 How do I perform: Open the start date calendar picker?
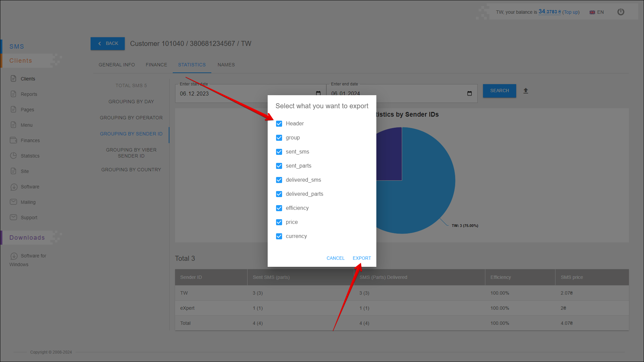318,93
